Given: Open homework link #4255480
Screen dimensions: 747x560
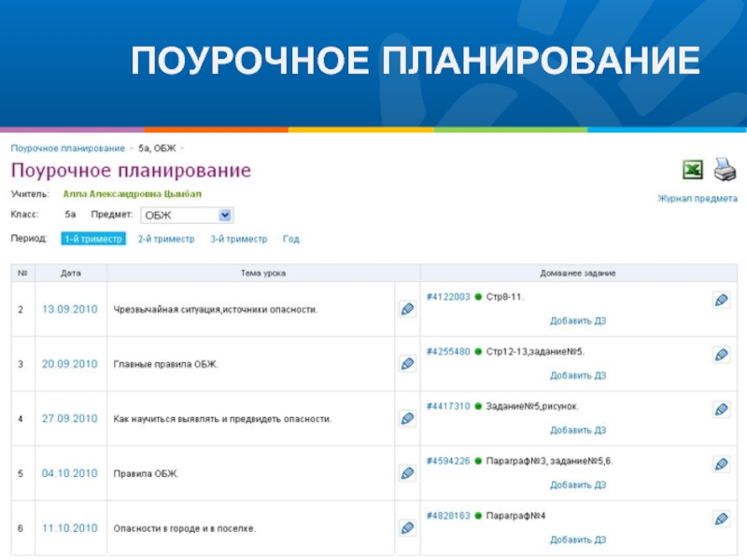Looking at the screenshot, I should click(x=448, y=352).
